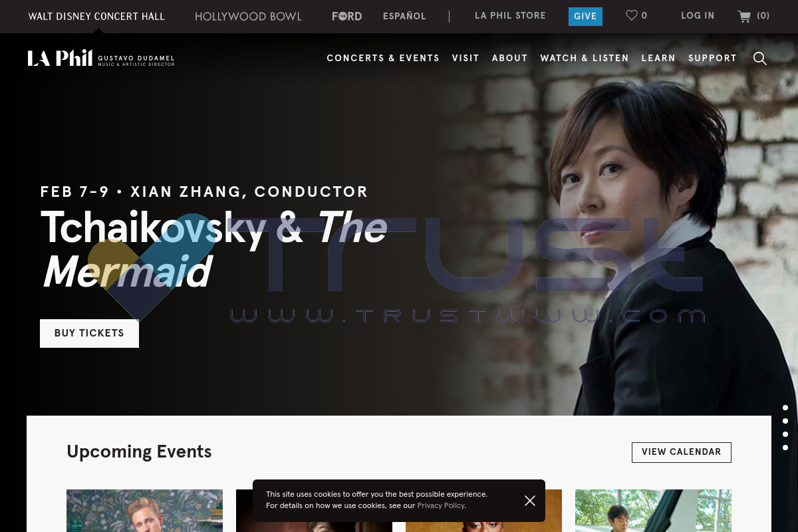Click the blue Give button
Image resolution: width=798 pixels, height=532 pixels.
click(x=585, y=17)
